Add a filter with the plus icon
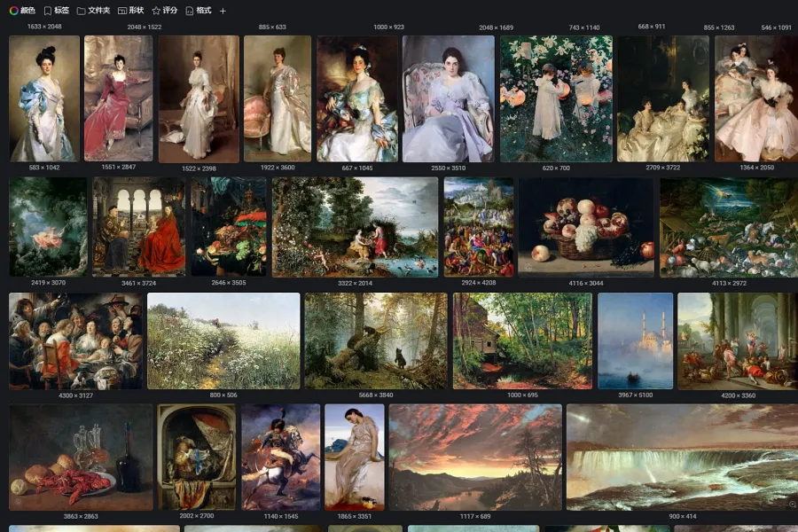 (x=223, y=11)
